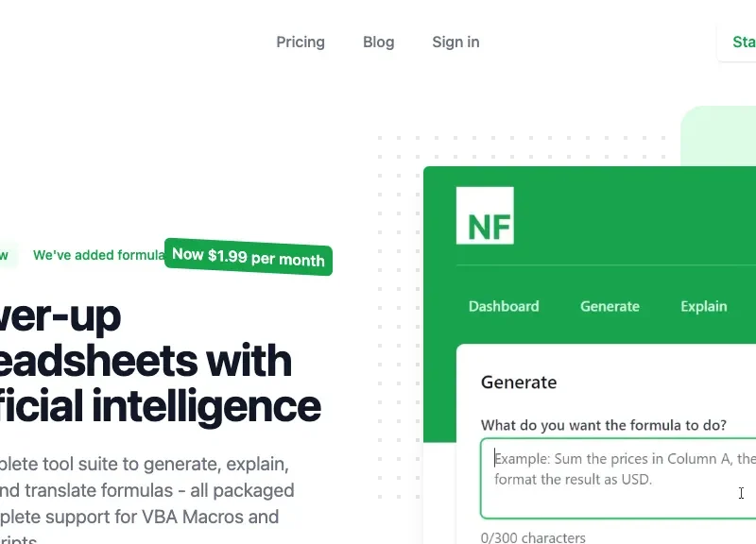
Task: Select the Generate tab in green bar
Action: 610,306
